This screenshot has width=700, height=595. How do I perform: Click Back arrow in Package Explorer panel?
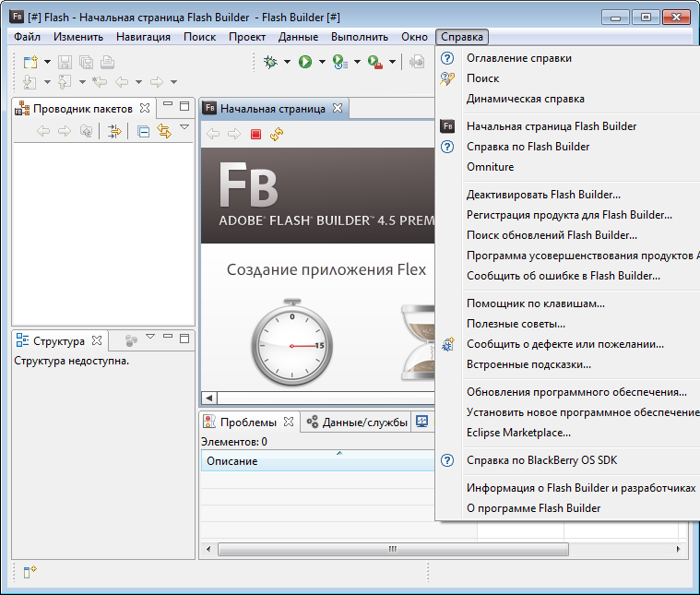(43, 131)
